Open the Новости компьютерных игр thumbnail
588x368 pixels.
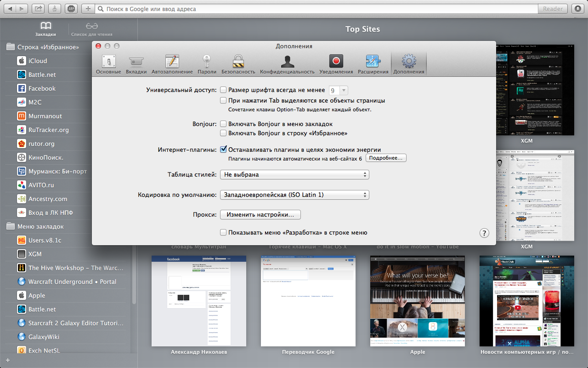pyautogui.click(x=527, y=301)
